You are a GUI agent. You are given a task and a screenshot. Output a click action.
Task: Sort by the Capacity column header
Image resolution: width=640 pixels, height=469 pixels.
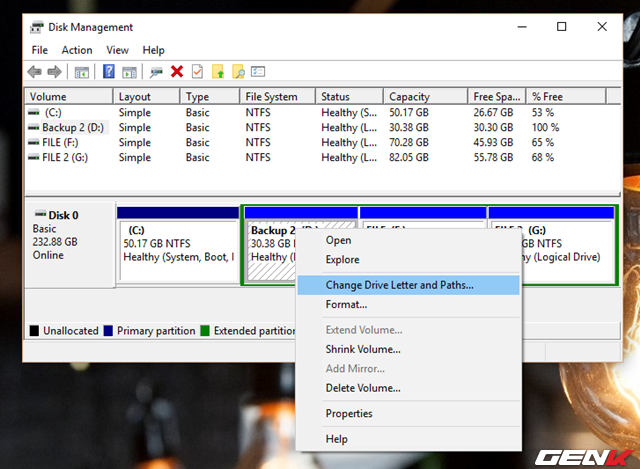409,97
